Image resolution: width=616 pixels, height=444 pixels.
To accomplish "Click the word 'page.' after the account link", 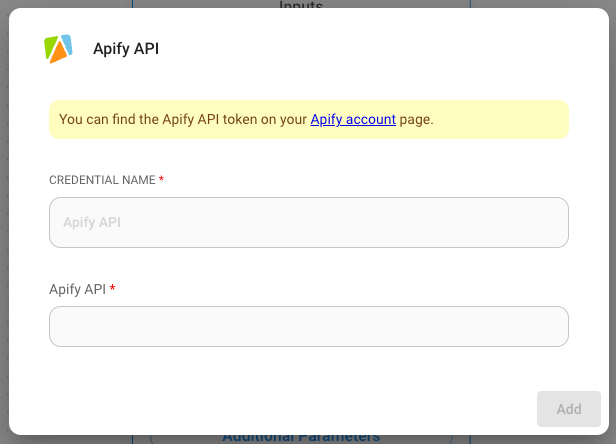I will click(x=417, y=119).
